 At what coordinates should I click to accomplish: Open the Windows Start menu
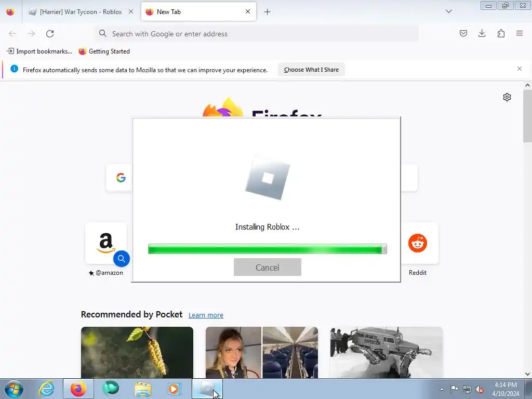pyautogui.click(x=14, y=389)
